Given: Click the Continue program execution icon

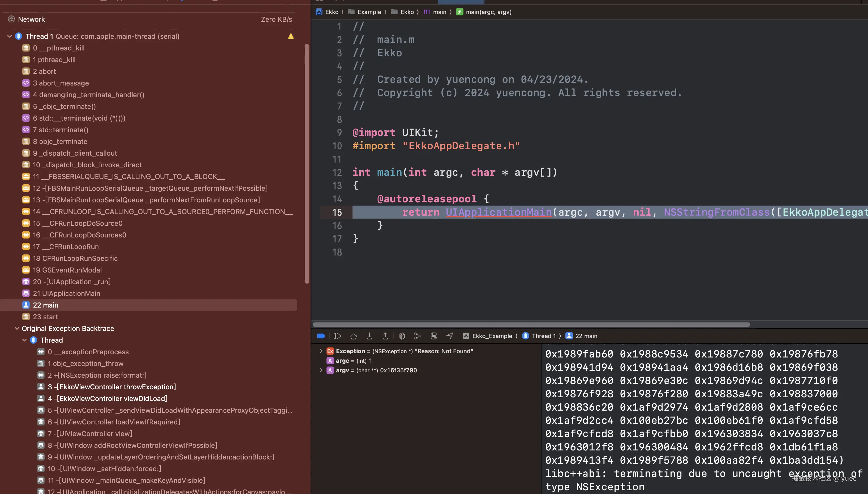Looking at the screenshot, I should 337,336.
